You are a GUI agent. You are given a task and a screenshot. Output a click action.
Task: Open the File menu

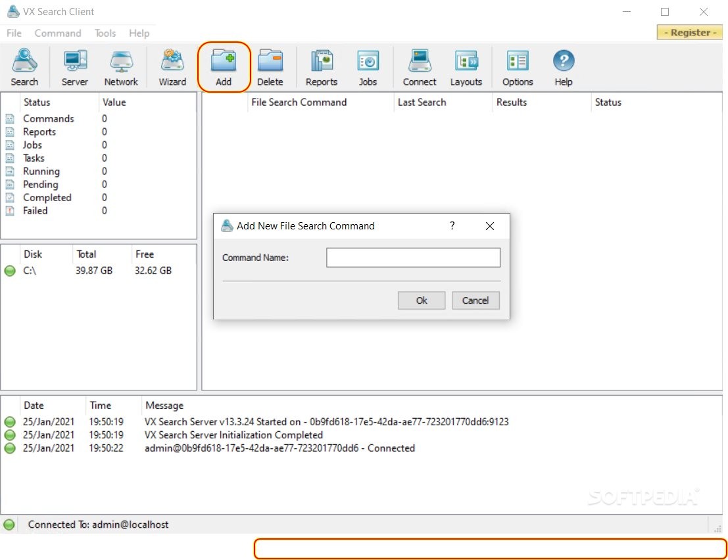(x=14, y=34)
